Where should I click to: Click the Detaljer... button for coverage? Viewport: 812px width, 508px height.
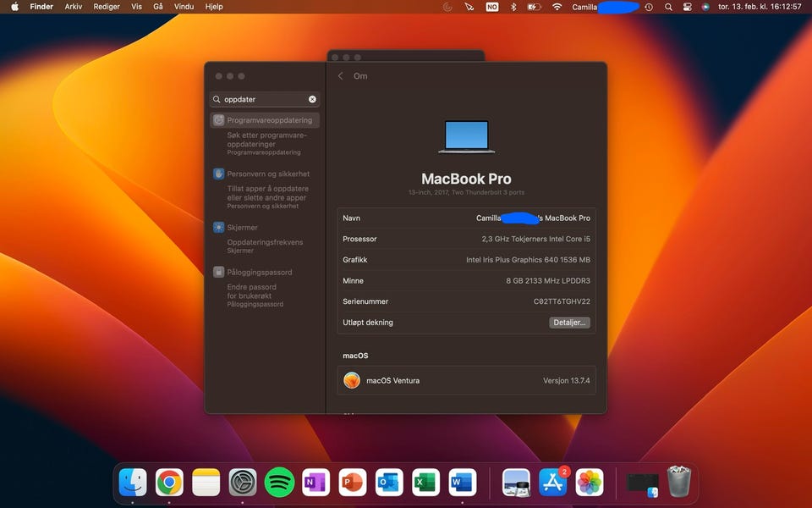point(569,323)
